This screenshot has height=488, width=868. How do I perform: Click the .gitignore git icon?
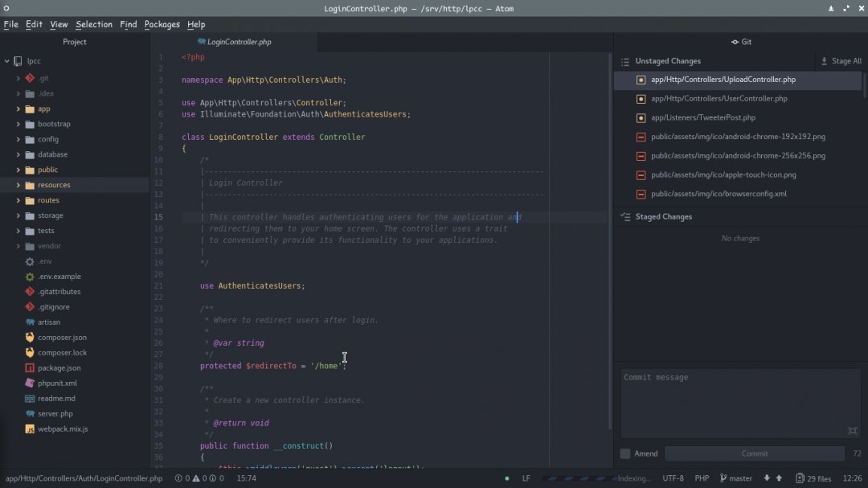click(x=30, y=307)
